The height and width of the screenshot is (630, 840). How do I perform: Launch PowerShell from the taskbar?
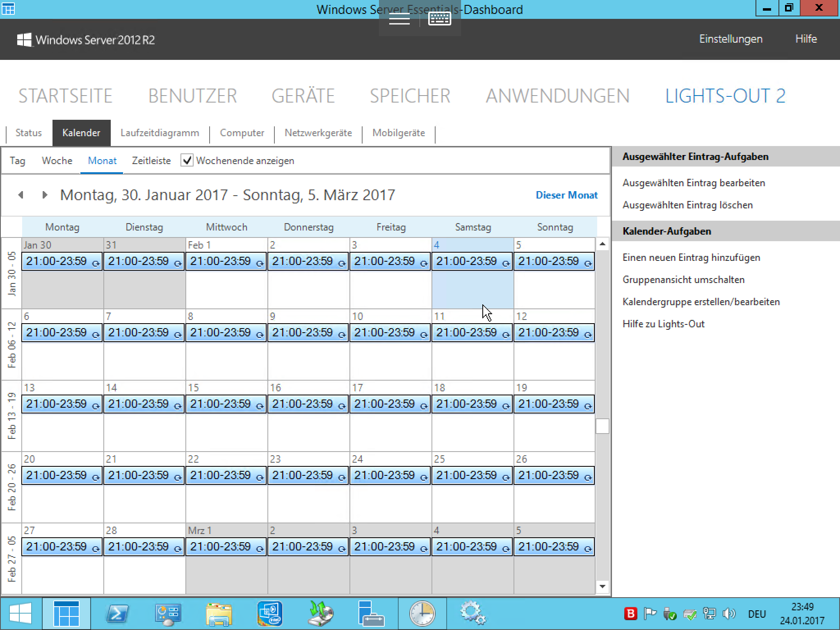coord(117,614)
